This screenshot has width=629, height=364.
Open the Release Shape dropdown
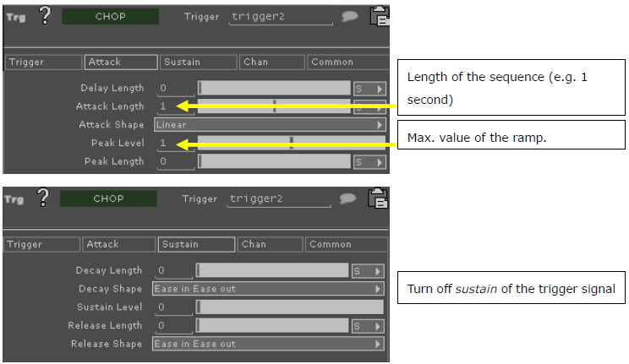pos(268,344)
